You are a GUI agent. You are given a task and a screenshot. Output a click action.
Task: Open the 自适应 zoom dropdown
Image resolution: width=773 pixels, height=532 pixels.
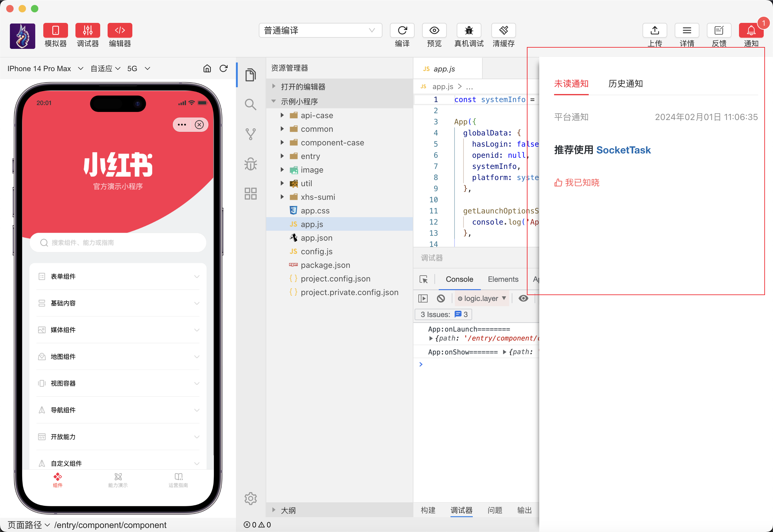(105, 68)
